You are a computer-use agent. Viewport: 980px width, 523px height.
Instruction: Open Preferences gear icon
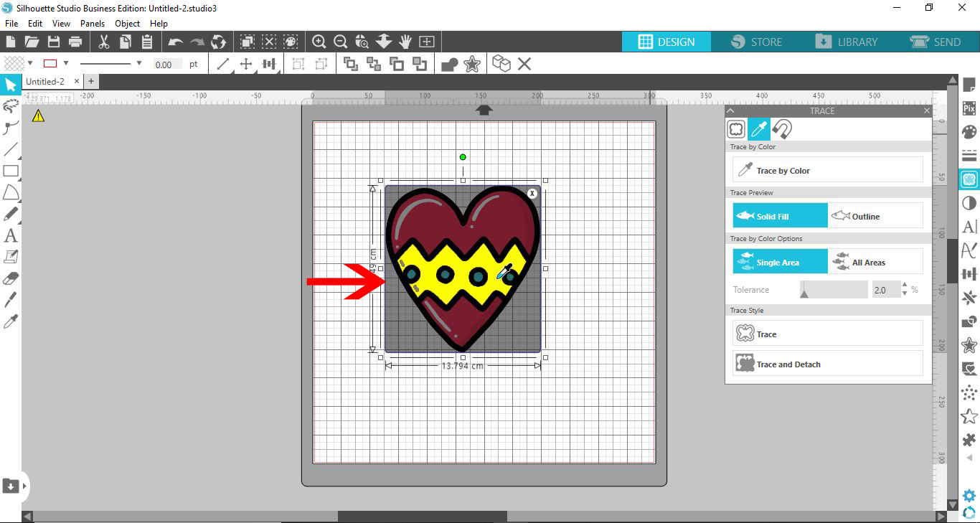click(969, 495)
